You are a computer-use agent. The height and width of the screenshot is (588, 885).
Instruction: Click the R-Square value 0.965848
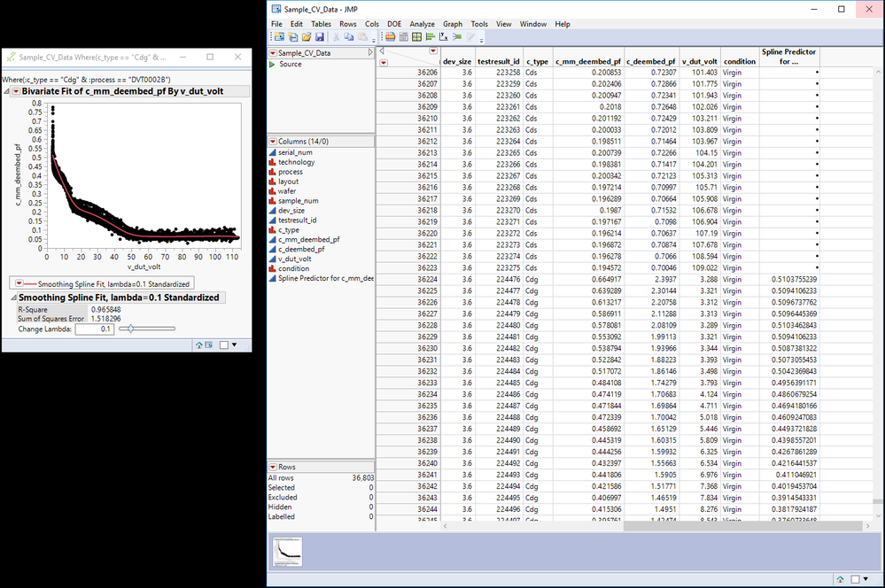[x=105, y=309]
